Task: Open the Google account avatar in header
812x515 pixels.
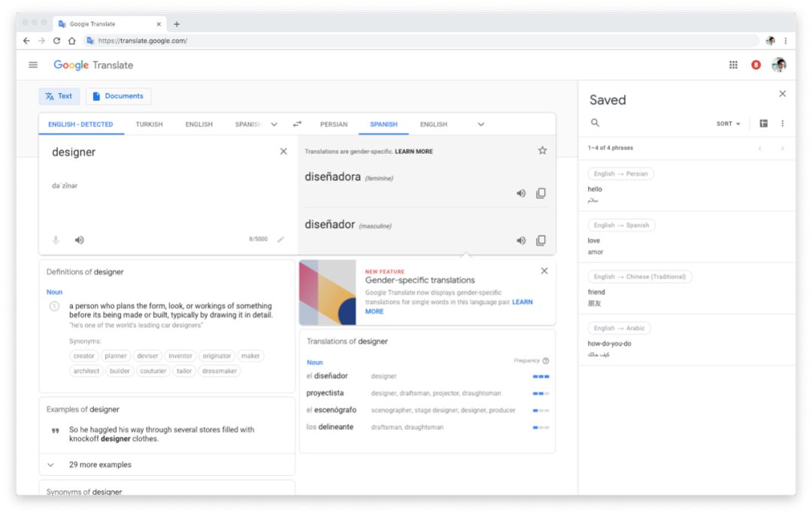Action: coord(779,65)
